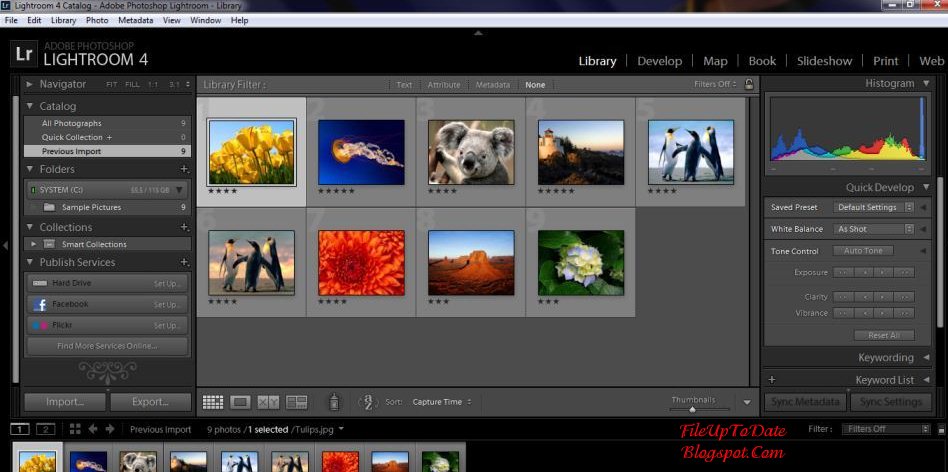Image resolution: width=948 pixels, height=472 pixels.
Task: Reverse the sort direction with the a-z icon
Action: tap(368, 402)
